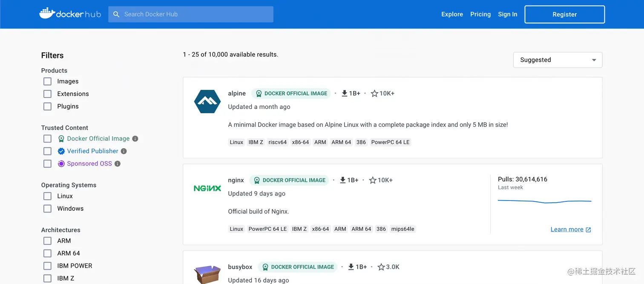The width and height of the screenshot is (644, 284).
Task: Click nginx's download count icon
Action: tap(343, 180)
